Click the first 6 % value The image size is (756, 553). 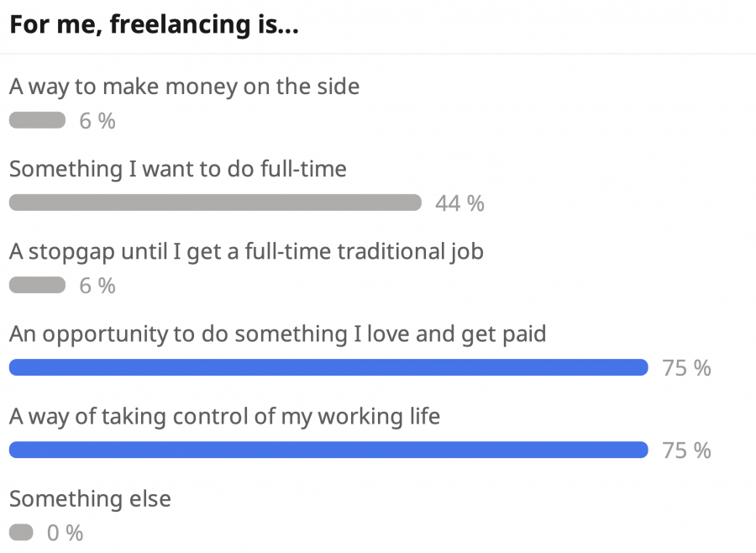(x=97, y=121)
